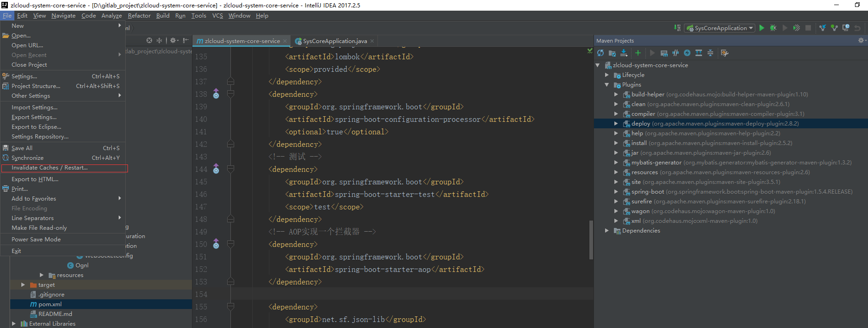
Task: Select pom.xml in project tree
Action: (x=101, y=304)
